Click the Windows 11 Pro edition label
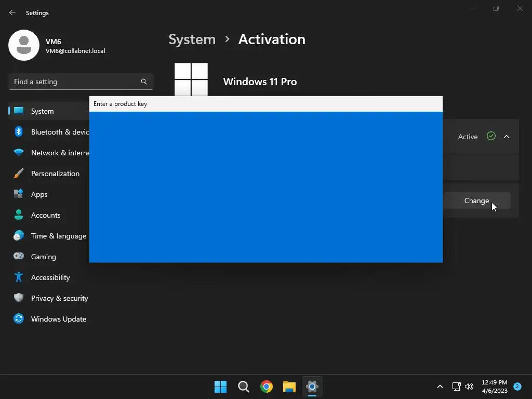This screenshot has height=399, width=532. coord(260,82)
